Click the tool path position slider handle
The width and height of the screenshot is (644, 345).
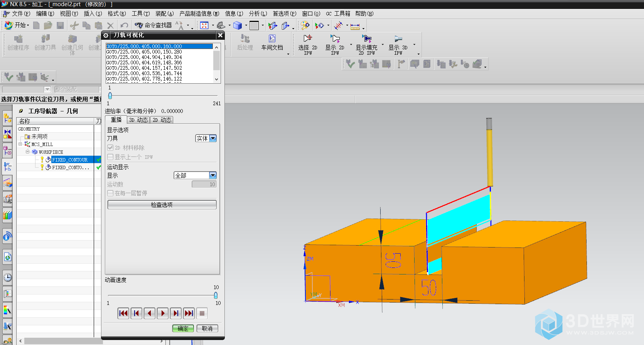[110, 96]
